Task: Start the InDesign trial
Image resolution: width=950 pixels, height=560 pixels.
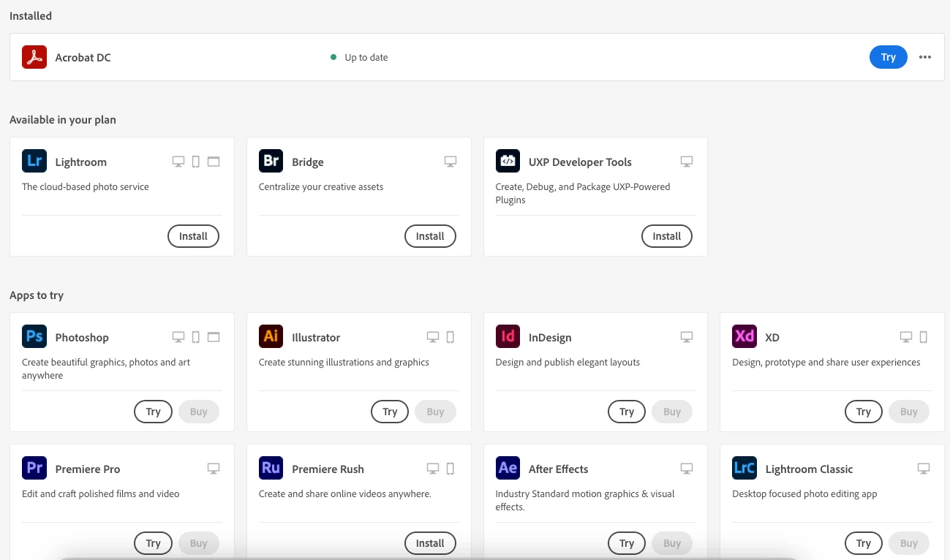Action: pos(627,412)
